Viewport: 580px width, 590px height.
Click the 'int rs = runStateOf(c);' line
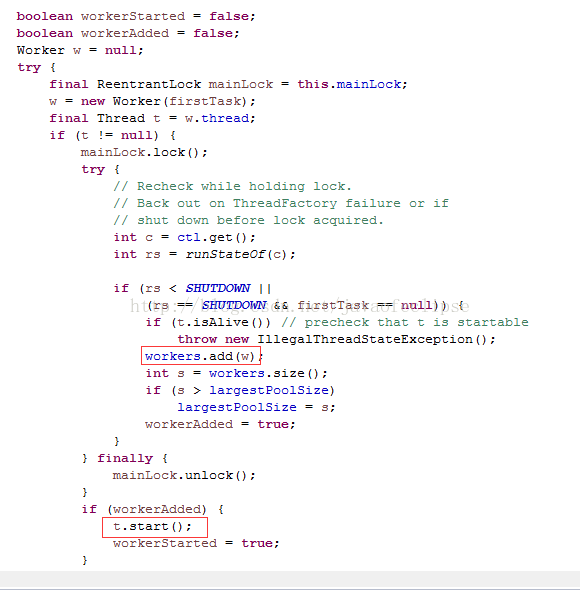pyautogui.click(x=204, y=254)
